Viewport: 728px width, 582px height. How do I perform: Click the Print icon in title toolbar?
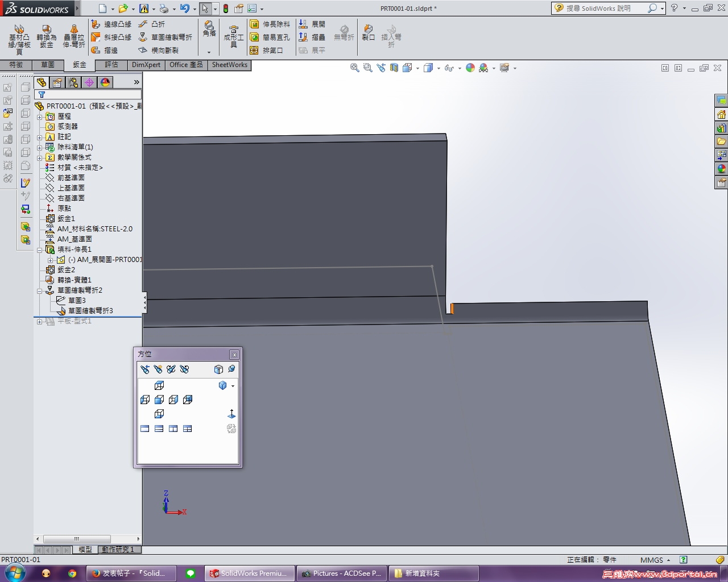pyautogui.click(x=164, y=9)
